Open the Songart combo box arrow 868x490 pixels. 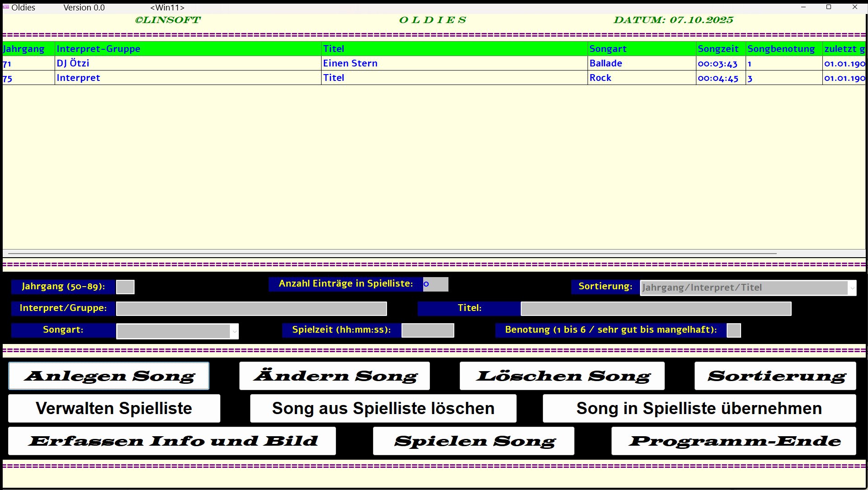[234, 331]
